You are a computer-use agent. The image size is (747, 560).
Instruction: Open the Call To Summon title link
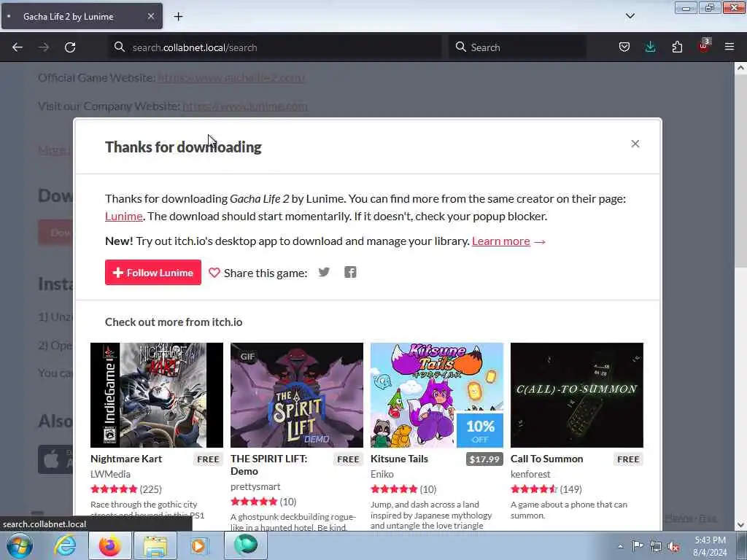click(547, 459)
